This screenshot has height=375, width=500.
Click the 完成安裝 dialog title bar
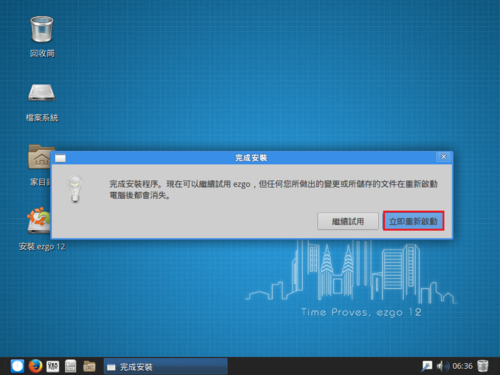[x=251, y=158]
